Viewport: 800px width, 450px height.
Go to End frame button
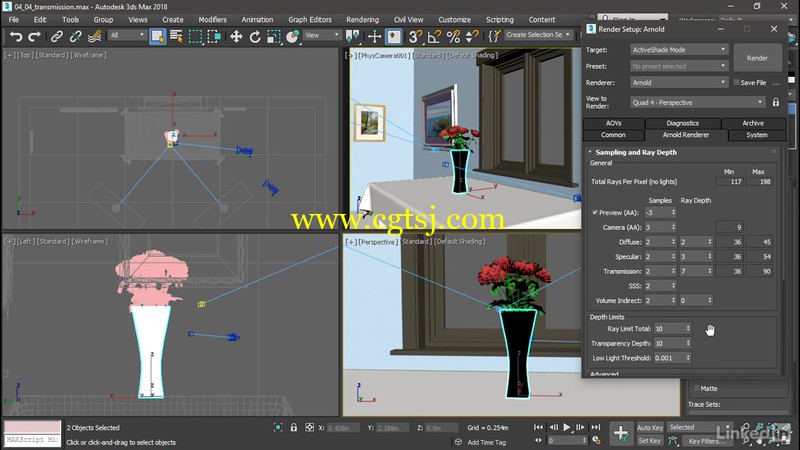tap(595, 427)
